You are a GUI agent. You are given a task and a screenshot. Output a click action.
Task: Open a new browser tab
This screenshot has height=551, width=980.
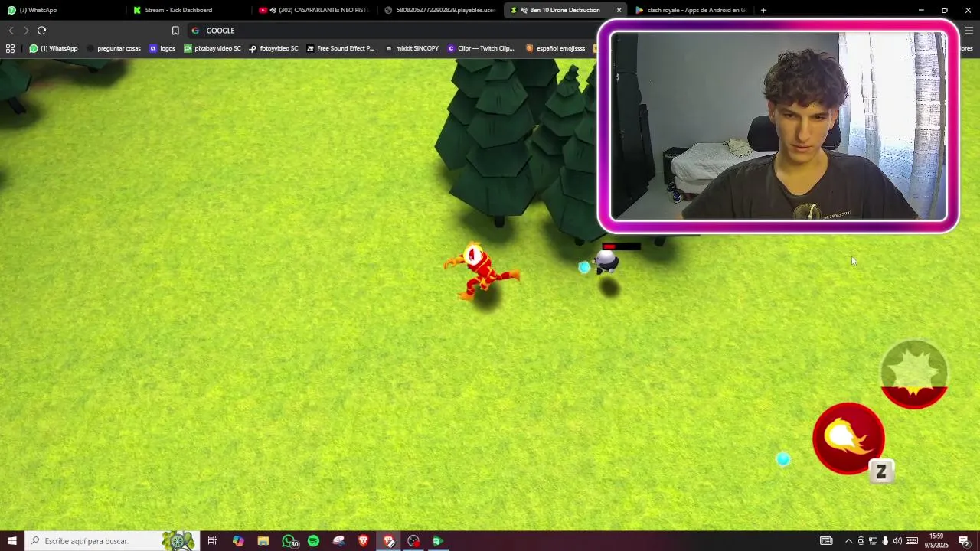click(x=763, y=10)
